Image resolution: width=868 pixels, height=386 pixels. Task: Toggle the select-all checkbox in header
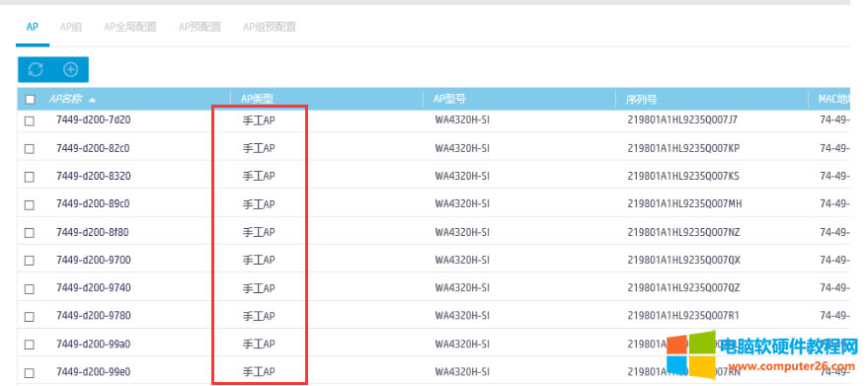(x=30, y=100)
